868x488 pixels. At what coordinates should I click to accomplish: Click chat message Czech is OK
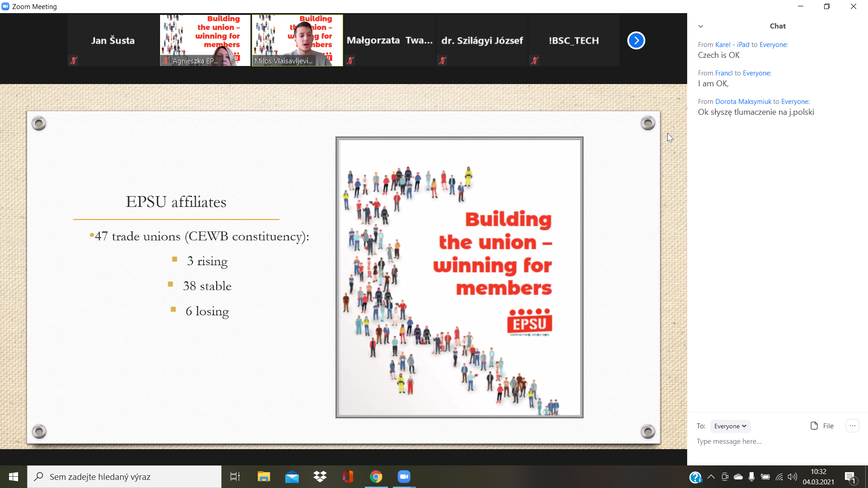719,55
